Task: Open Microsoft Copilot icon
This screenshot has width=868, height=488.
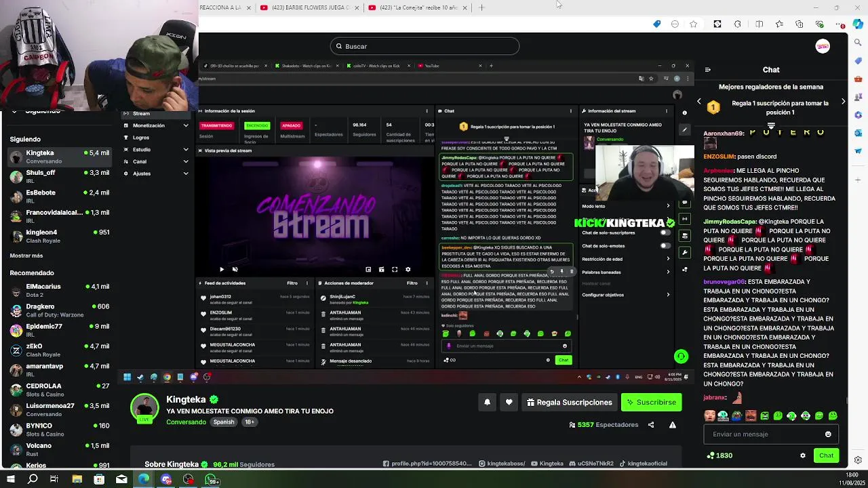Action: (859, 24)
